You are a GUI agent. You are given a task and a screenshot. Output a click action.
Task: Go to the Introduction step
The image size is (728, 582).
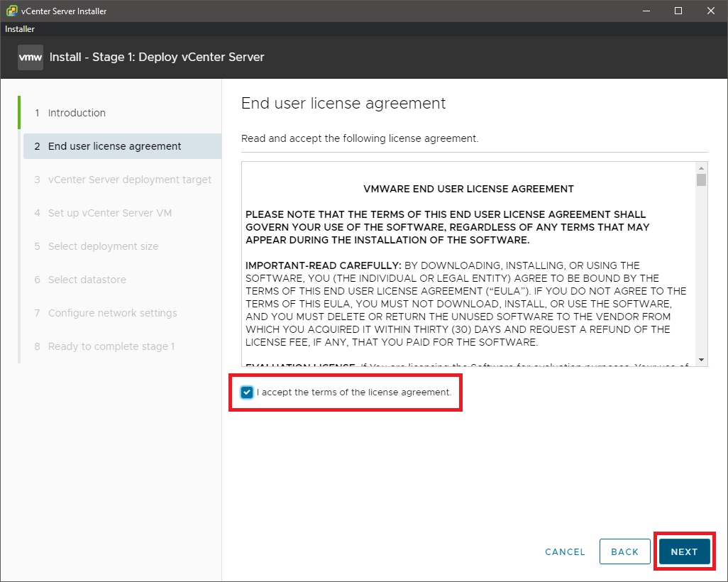pyautogui.click(x=77, y=113)
